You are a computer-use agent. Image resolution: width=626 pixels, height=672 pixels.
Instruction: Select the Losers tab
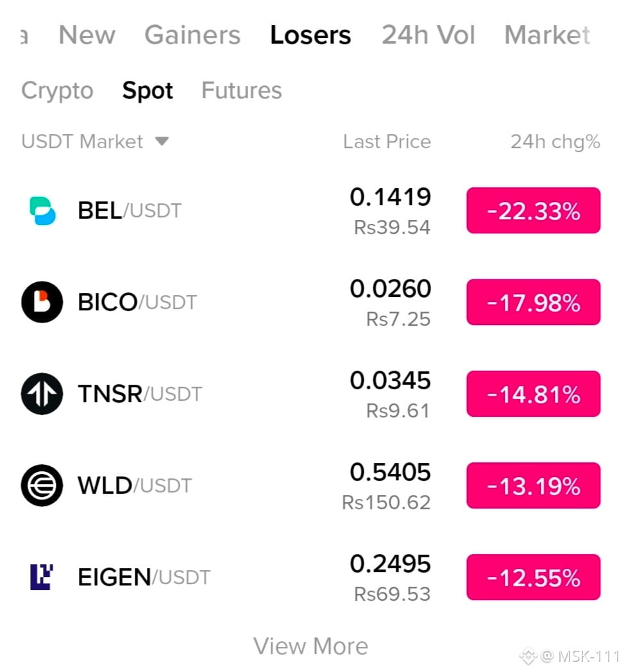310,35
